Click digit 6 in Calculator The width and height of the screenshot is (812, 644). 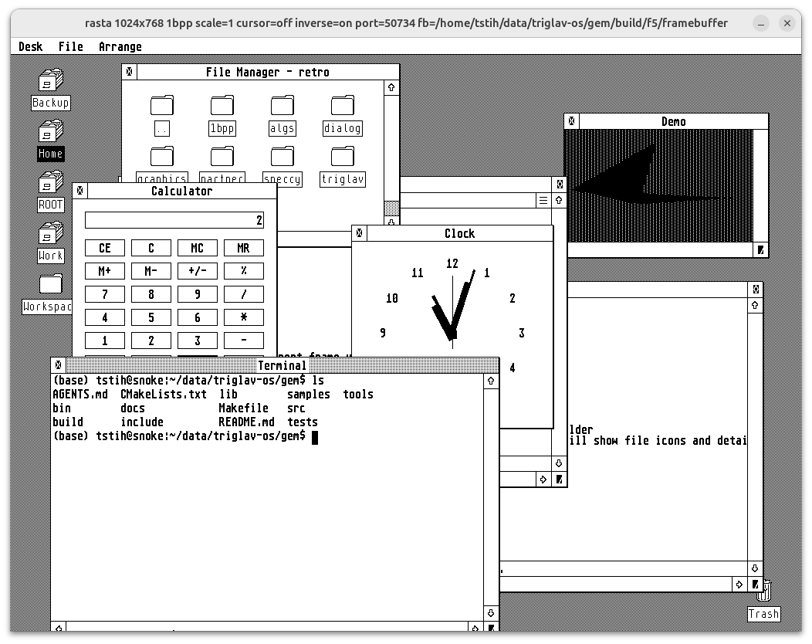(x=198, y=317)
